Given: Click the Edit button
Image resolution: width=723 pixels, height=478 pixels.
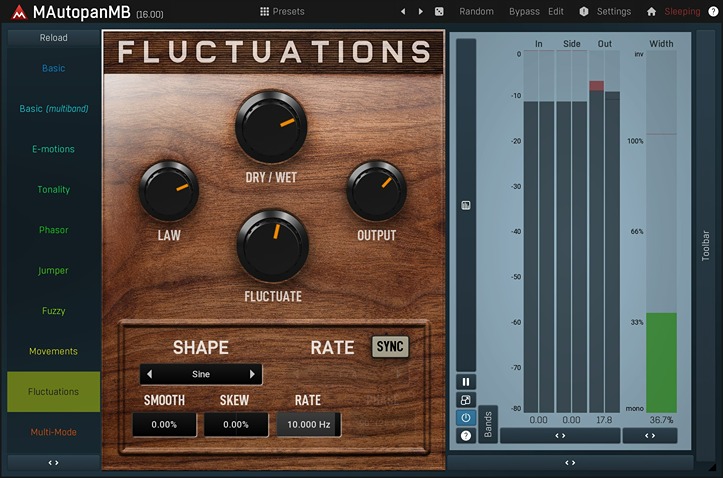Looking at the screenshot, I should 556,12.
